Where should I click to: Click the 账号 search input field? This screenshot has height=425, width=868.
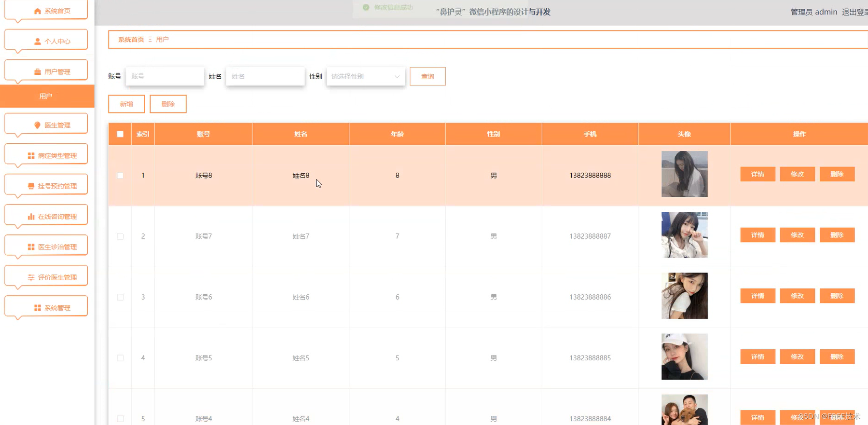(165, 76)
